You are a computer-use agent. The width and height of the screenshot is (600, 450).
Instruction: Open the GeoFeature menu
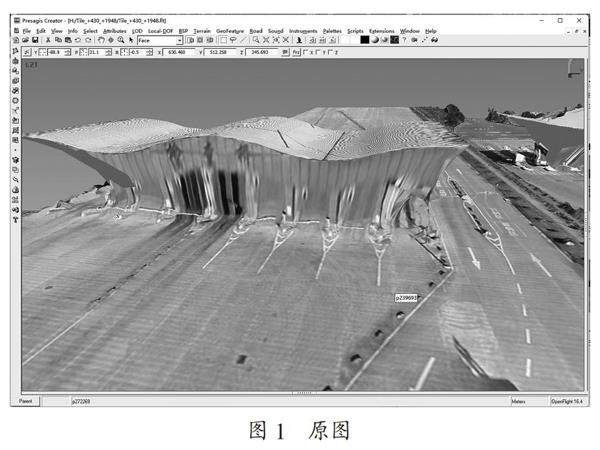coord(231,31)
